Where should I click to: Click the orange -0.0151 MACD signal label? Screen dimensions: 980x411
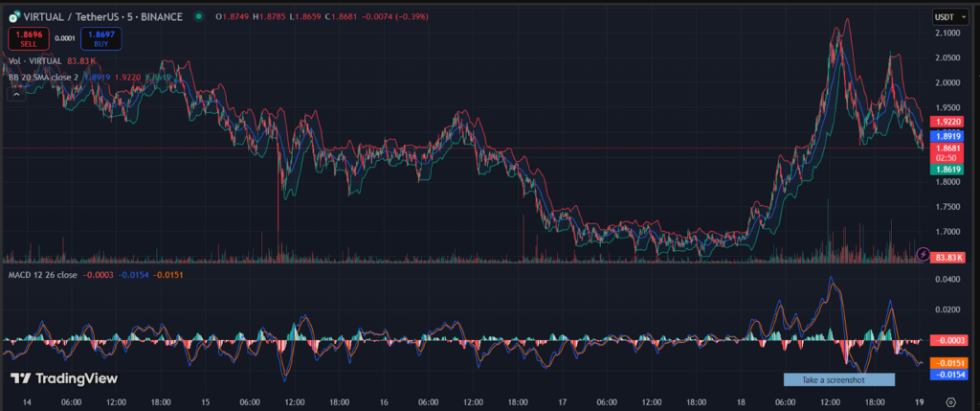(948, 363)
